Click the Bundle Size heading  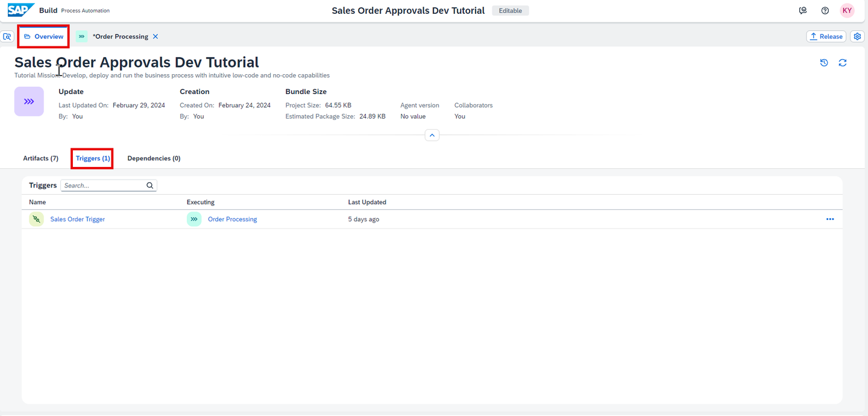(x=306, y=92)
